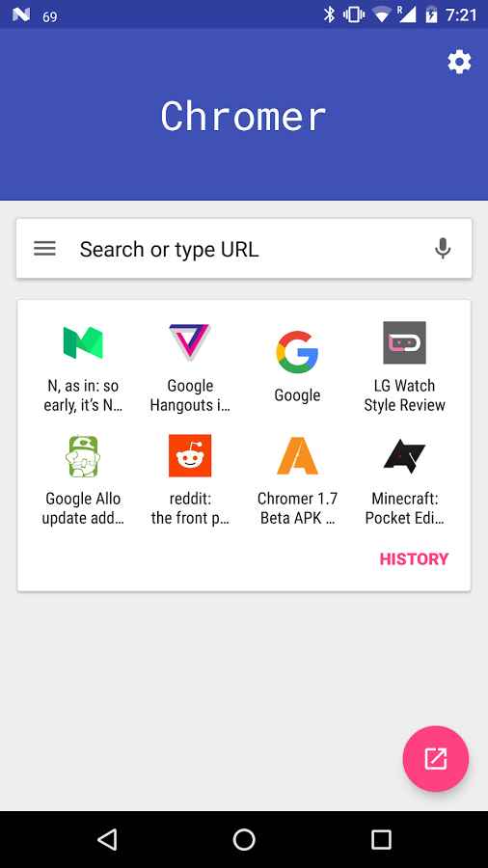488x868 pixels.
Task: Select the 'reddit: the front p…' label
Action: [x=190, y=508]
